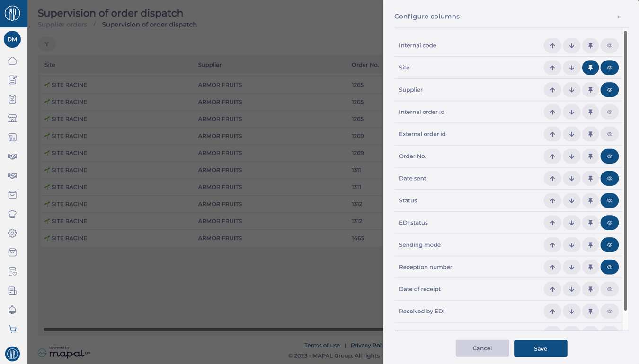The image size is (639, 364).
Task: Open the DM user avatar menu
Action: click(x=12, y=39)
